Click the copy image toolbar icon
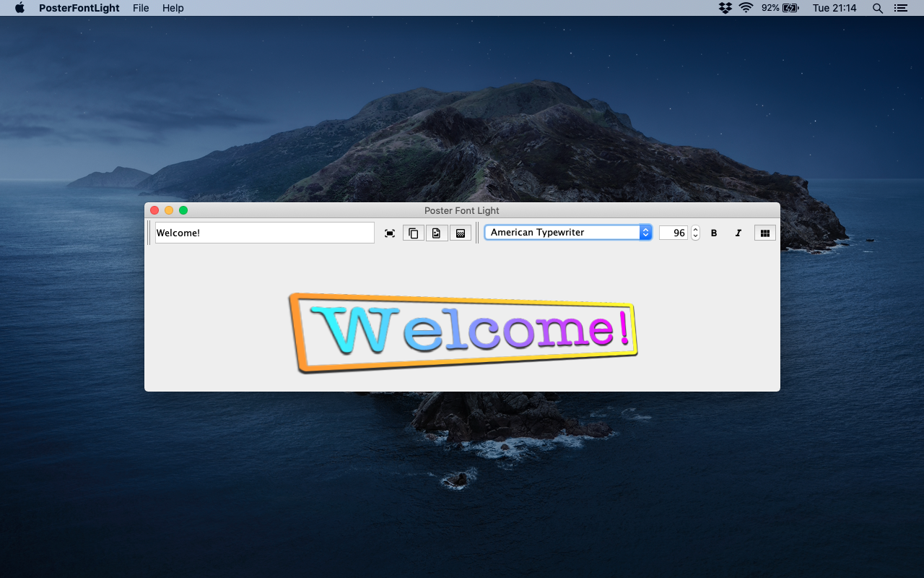 coord(413,233)
